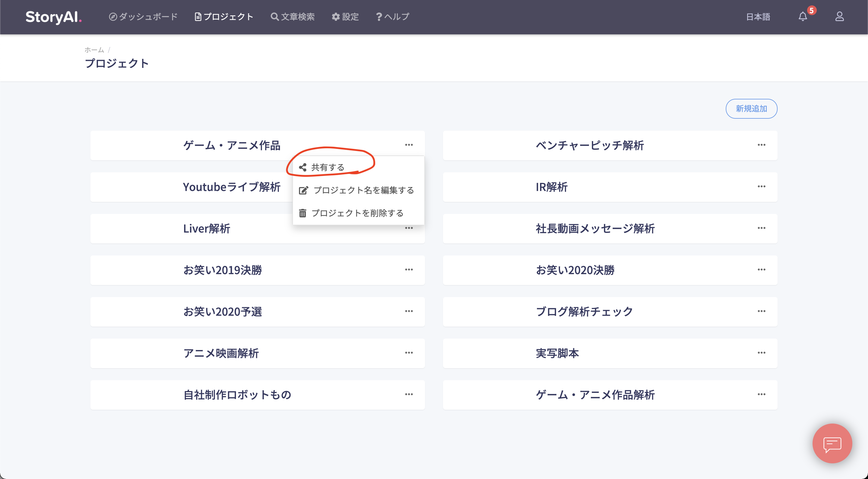
Task: Open the ホーム breadcrumb link
Action: tap(95, 49)
